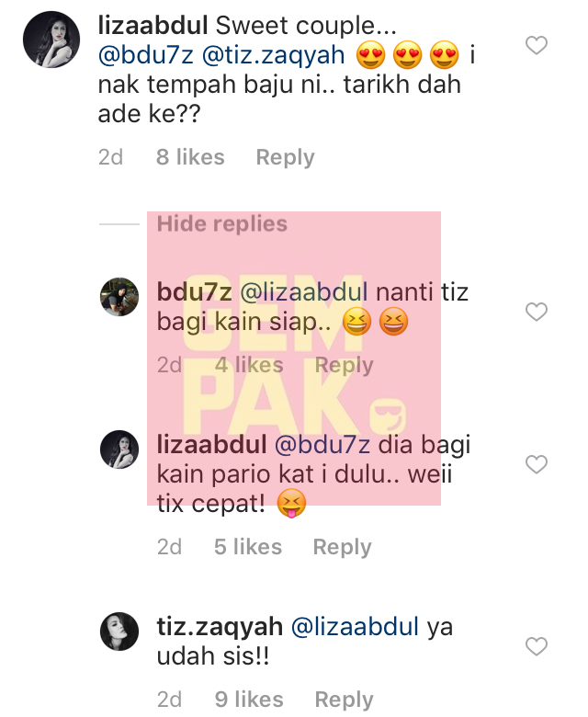Open lizaabdul's large profile picture
The width and height of the screenshot is (588, 717).
coord(51,40)
